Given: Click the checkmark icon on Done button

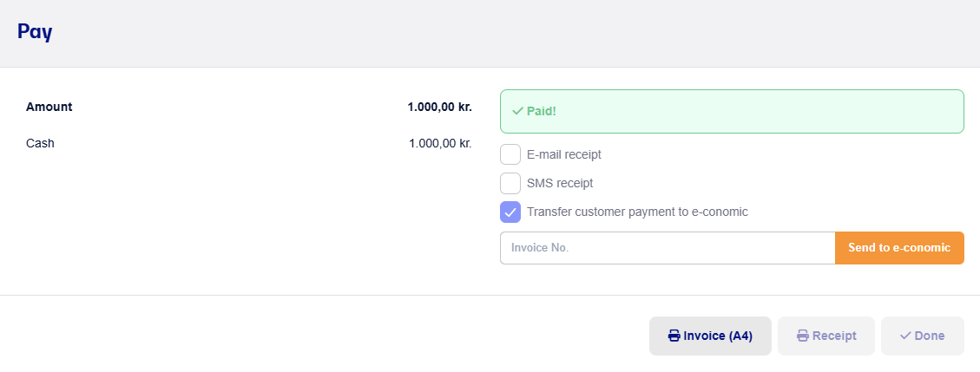Looking at the screenshot, I should pos(905,336).
